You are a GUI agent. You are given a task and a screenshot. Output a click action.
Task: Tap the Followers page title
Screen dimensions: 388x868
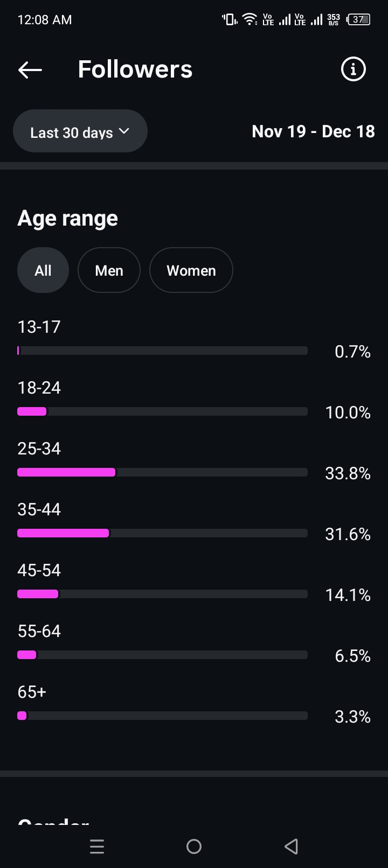135,69
